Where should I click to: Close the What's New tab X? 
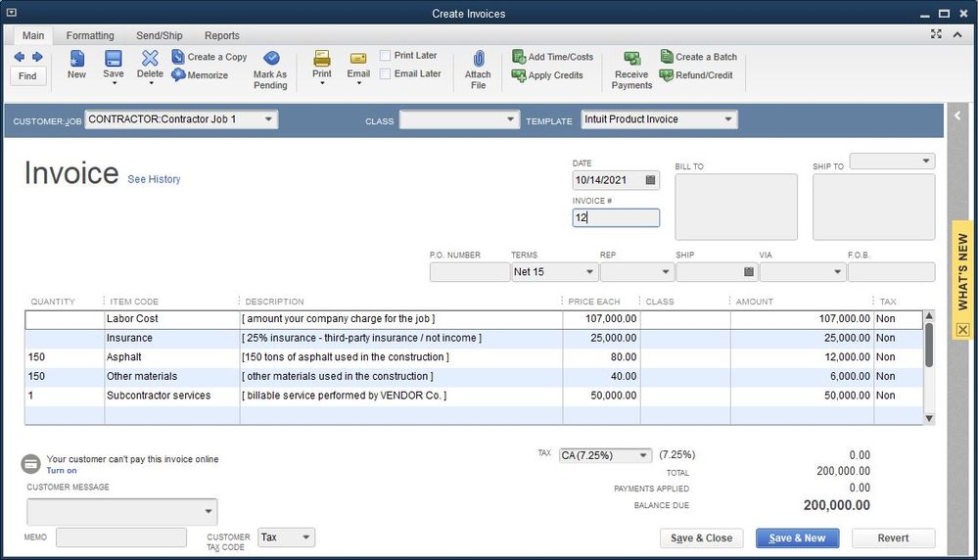962,329
